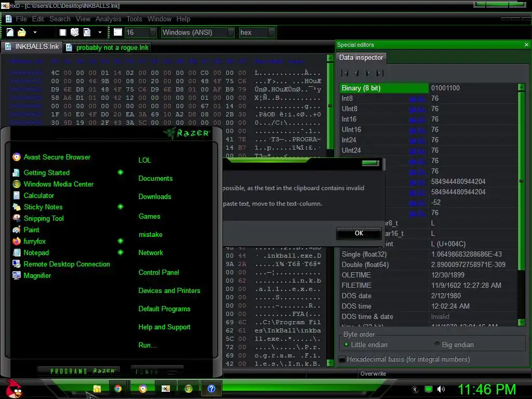Select Big endian byte order
Viewport: 532px width, 399px height.
coord(454,345)
